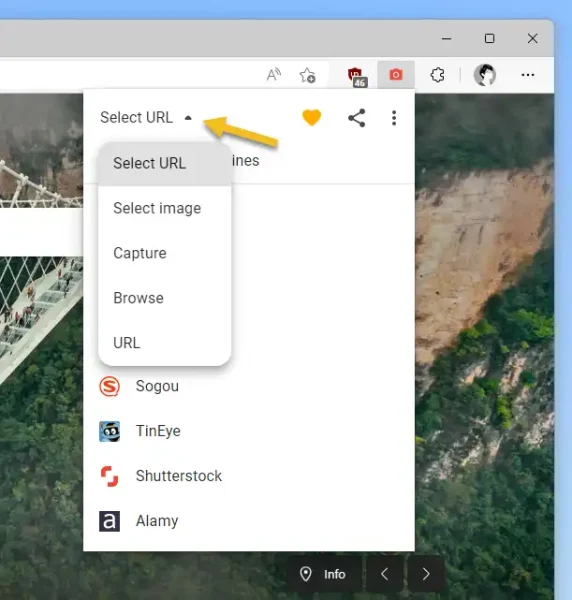Choose Select URL in dropdown list
The height and width of the screenshot is (600, 572).
coord(165,163)
